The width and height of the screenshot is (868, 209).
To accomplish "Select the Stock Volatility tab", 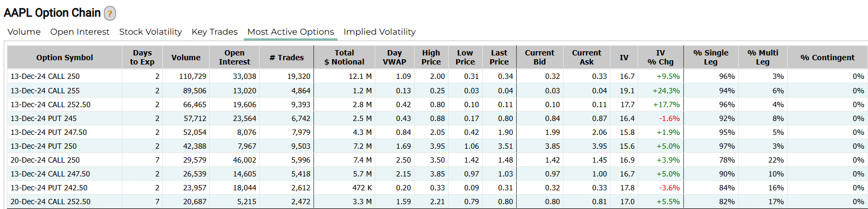I will [x=151, y=32].
